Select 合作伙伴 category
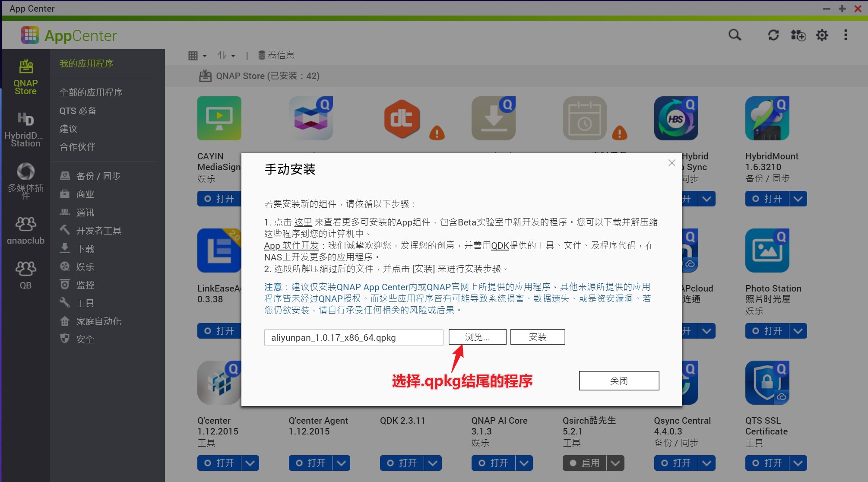The height and width of the screenshot is (482, 868). tap(77, 147)
